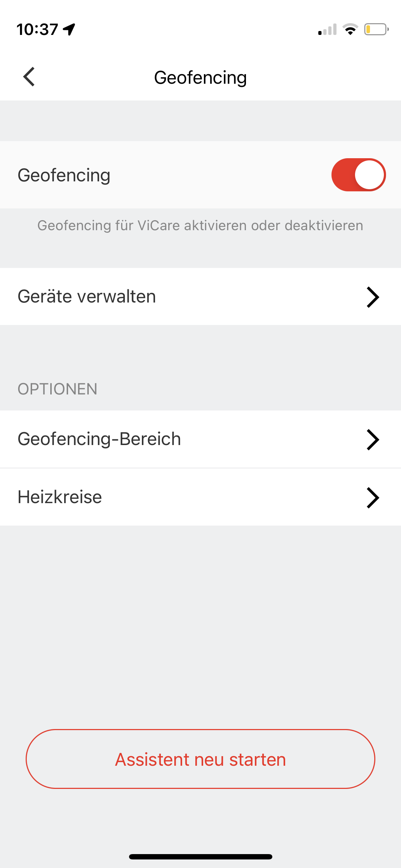Select the Heizkreise option
401x868 pixels.
[200, 497]
